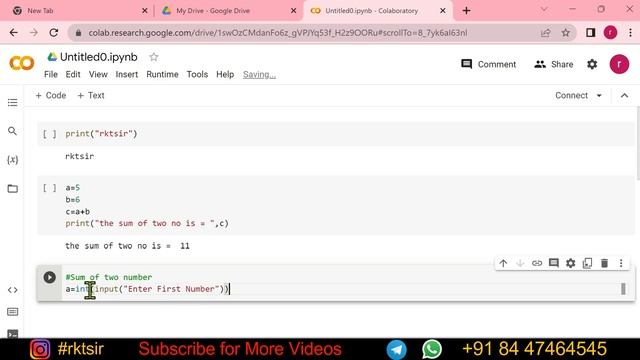Toggle the browser side panel icon

pyautogui.click(x=590, y=33)
